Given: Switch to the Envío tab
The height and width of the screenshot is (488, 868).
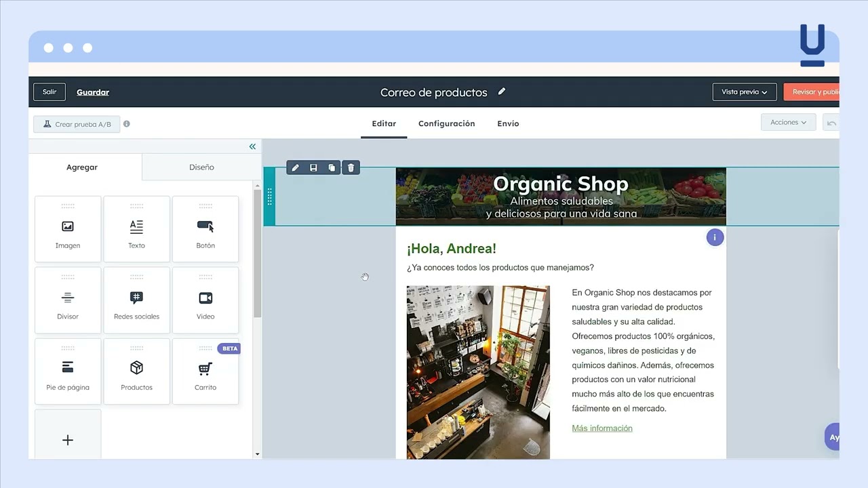Looking at the screenshot, I should pyautogui.click(x=508, y=123).
